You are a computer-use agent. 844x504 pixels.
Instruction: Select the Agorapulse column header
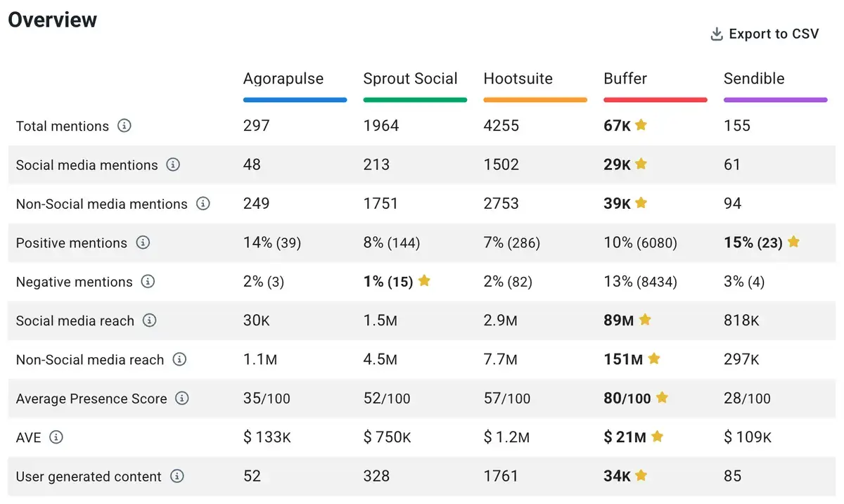pyautogui.click(x=283, y=79)
